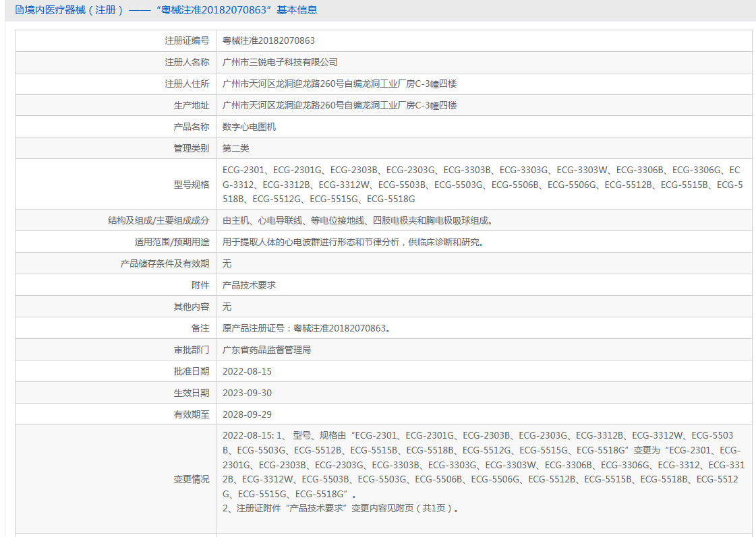Click the 批准日期 label

pos(192,371)
